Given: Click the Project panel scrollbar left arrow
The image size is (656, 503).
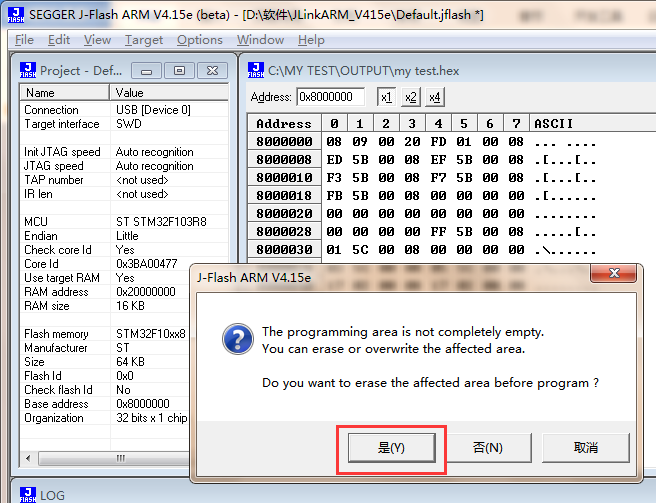Looking at the screenshot, I should (x=28, y=458).
